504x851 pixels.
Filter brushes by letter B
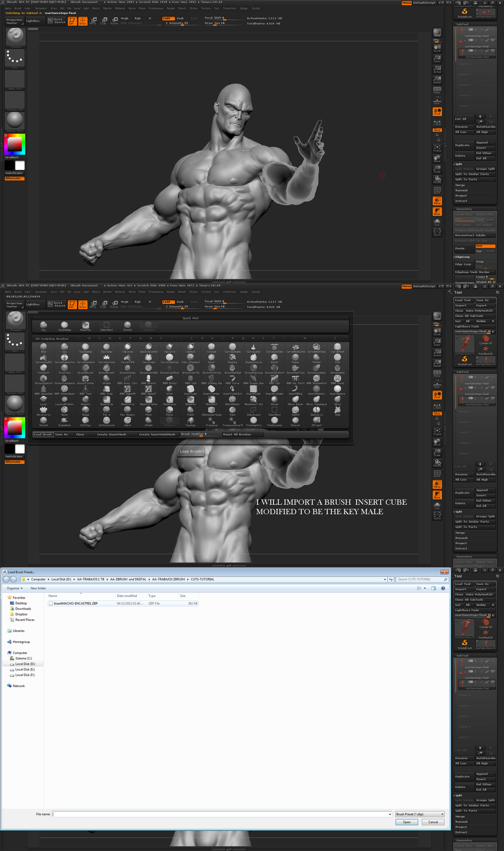tap(89, 338)
